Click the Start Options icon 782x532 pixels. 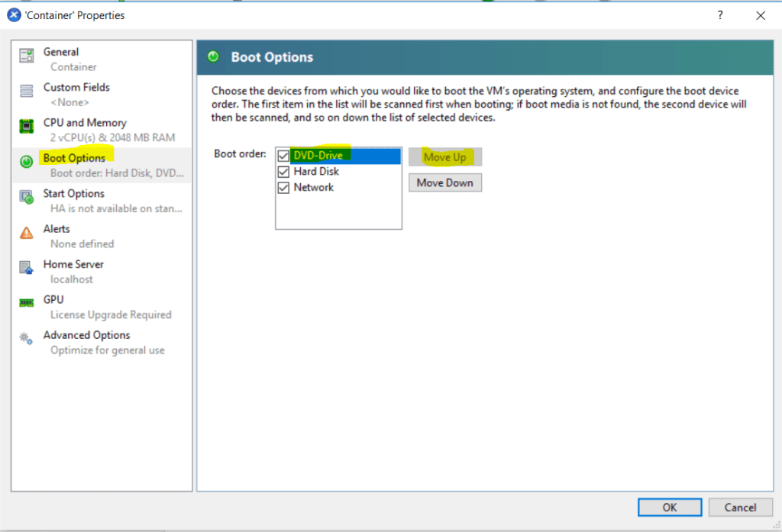click(24, 198)
